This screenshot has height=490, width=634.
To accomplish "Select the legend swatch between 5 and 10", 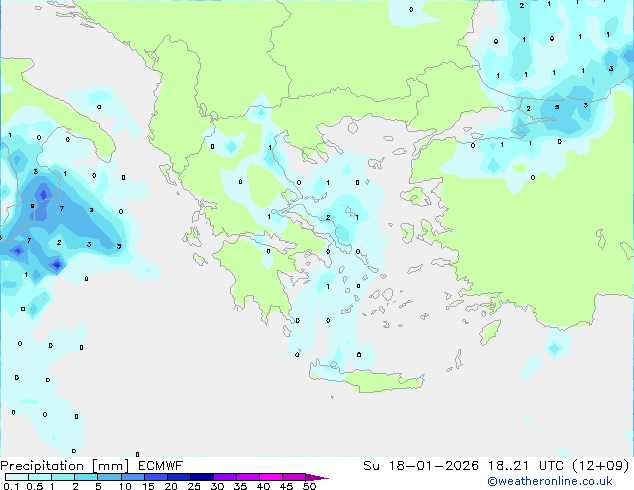I will (112, 477).
